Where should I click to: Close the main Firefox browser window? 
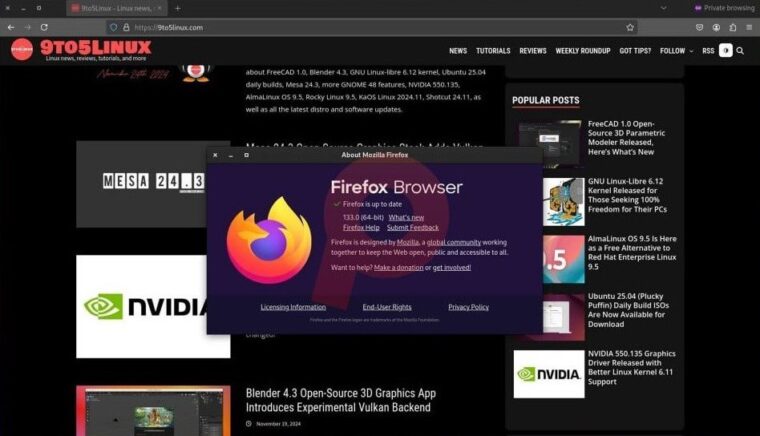tap(7, 8)
